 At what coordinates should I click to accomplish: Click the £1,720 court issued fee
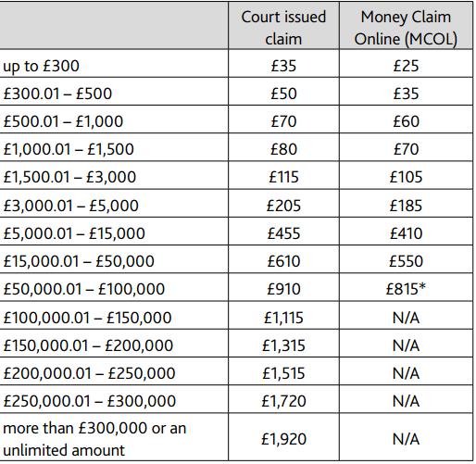click(x=283, y=401)
